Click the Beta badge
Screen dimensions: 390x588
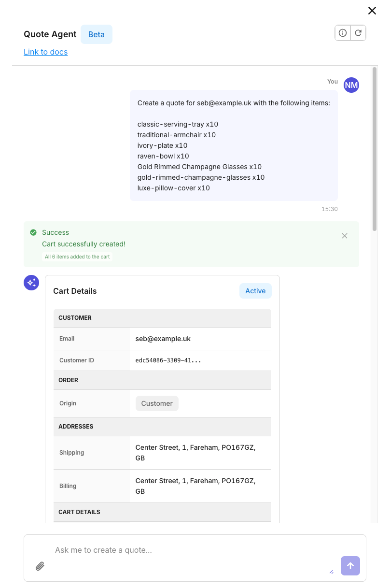(97, 34)
